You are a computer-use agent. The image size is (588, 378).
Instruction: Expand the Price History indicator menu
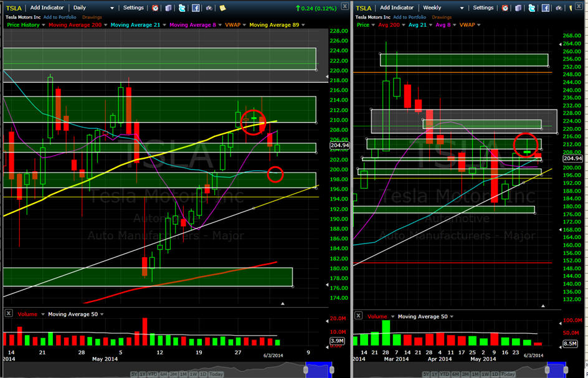[44, 25]
